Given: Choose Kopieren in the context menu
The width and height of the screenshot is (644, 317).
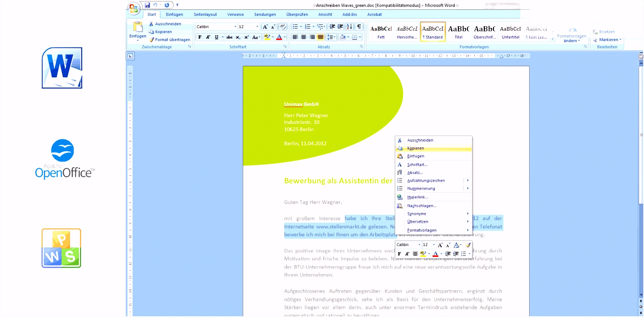Looking at the screenshot, I should pos(433,148).
